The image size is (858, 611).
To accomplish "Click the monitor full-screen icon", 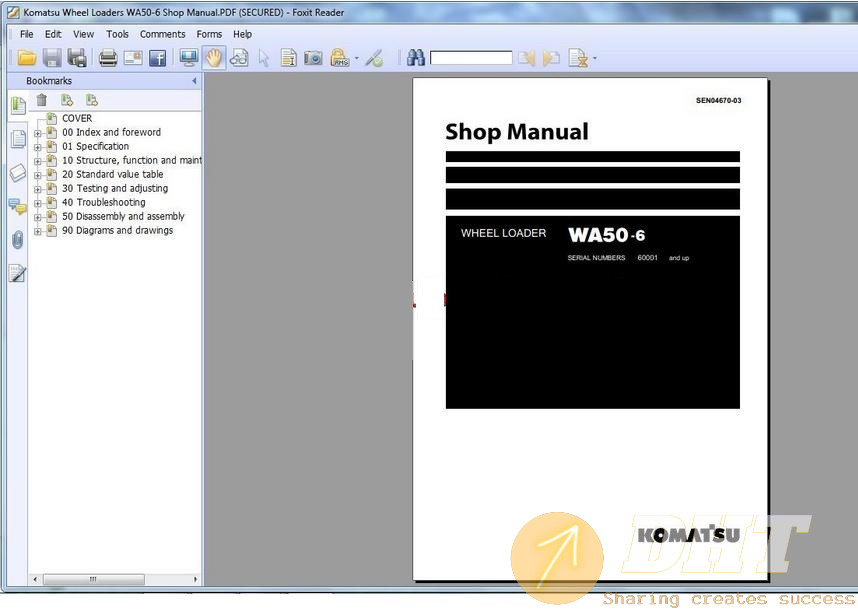I will (x=189, y=57).
